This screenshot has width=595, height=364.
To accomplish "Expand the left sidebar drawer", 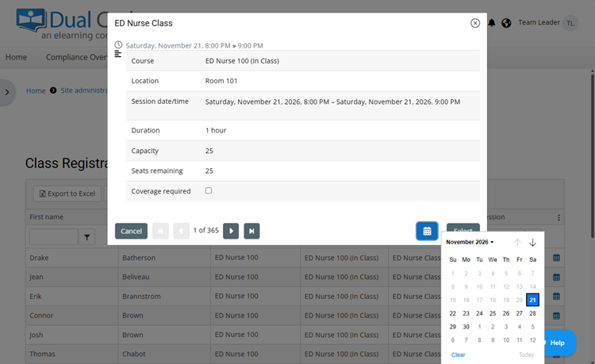I will [7, 92].
